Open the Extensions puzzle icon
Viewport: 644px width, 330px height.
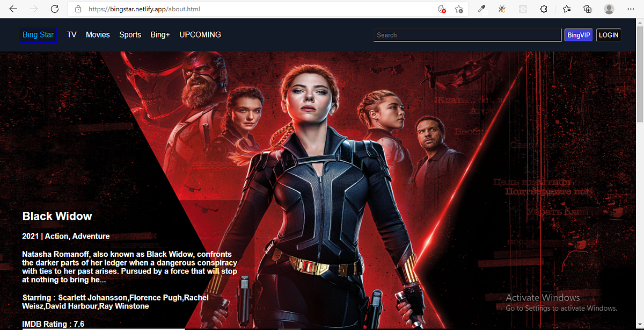tap(544, 9)
